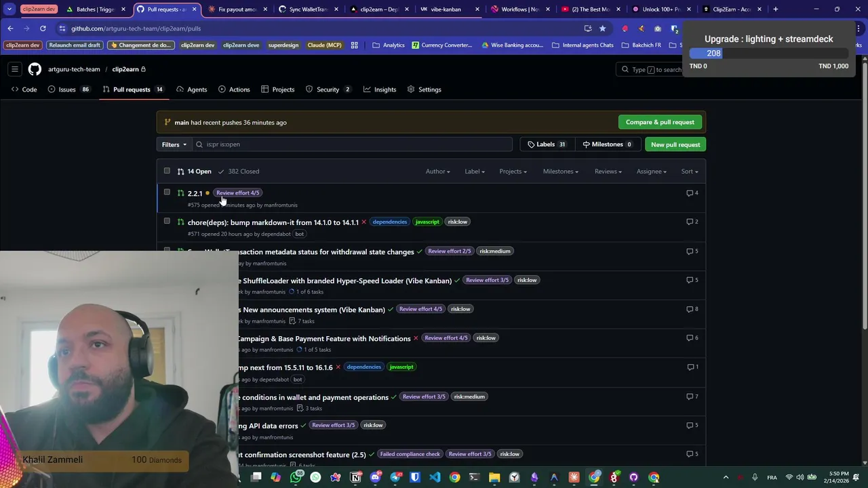868x488 pixels.
Task: Open new browser tab with plus icon
Action: point(776,9)
